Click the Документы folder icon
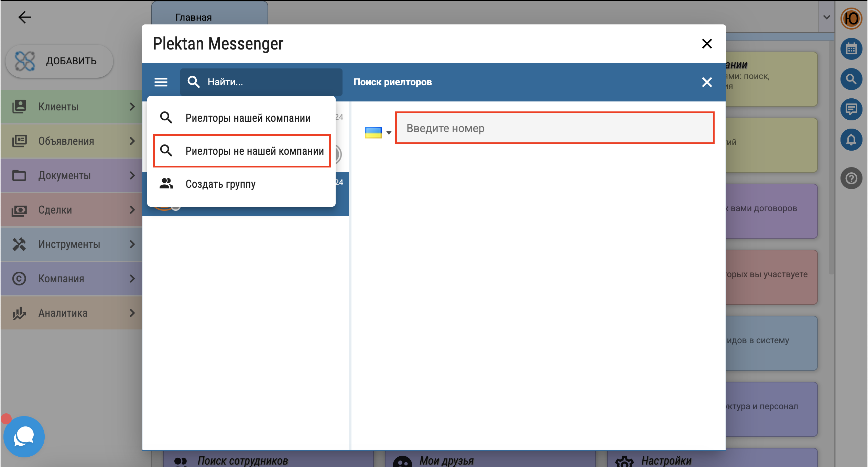Screen dimensions: 868x467 click(19, 175)
